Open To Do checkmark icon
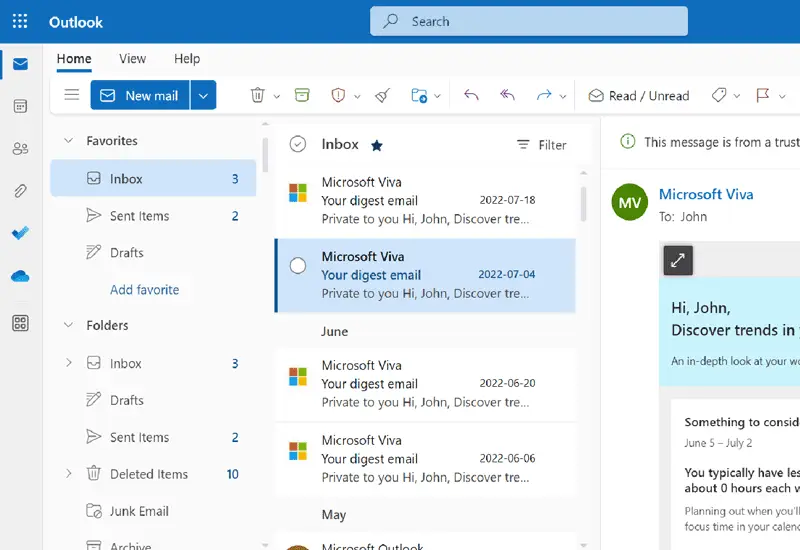Image resolution: width=800 pixels, height=550 pixels. (x=20, y=233)
